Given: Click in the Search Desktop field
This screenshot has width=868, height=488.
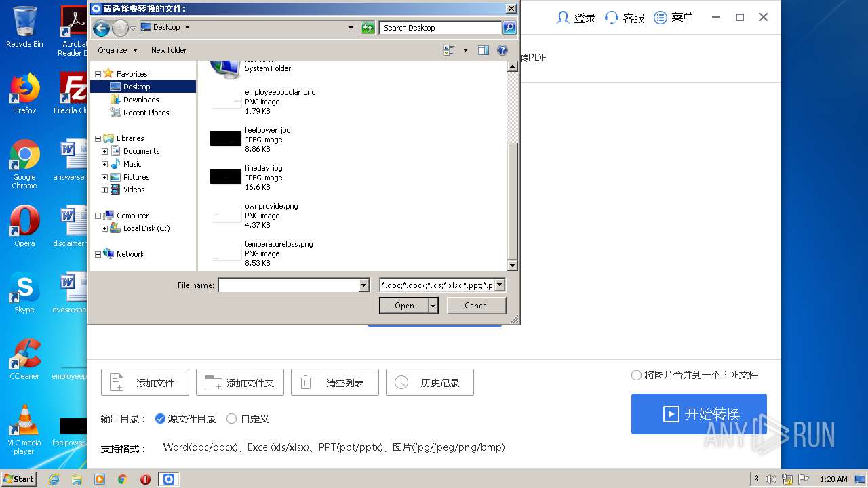Looking at the screenshot, I should pos(441,28).
